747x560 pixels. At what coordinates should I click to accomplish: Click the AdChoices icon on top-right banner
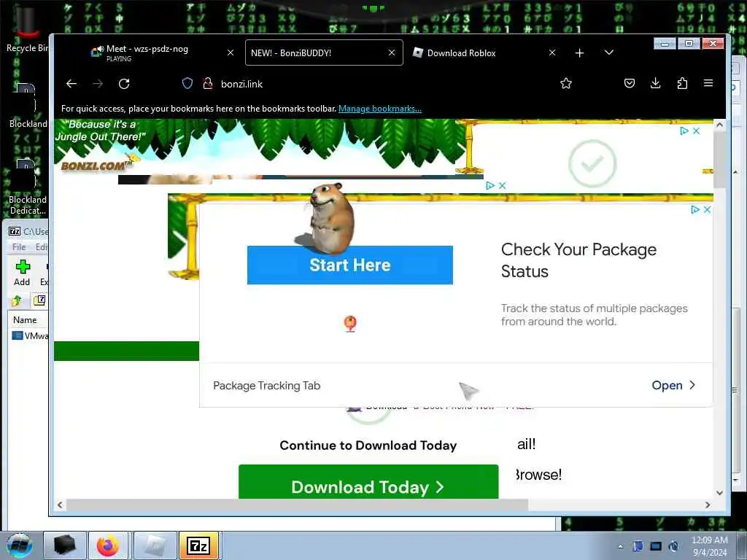tap(684, 131)
